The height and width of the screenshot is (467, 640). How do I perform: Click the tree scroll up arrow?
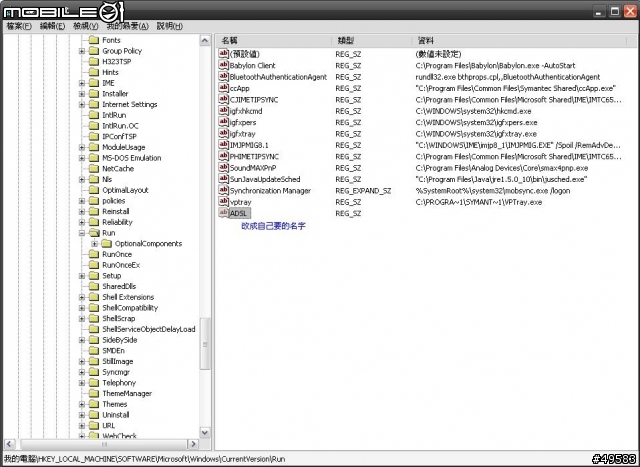click(205, 40)
